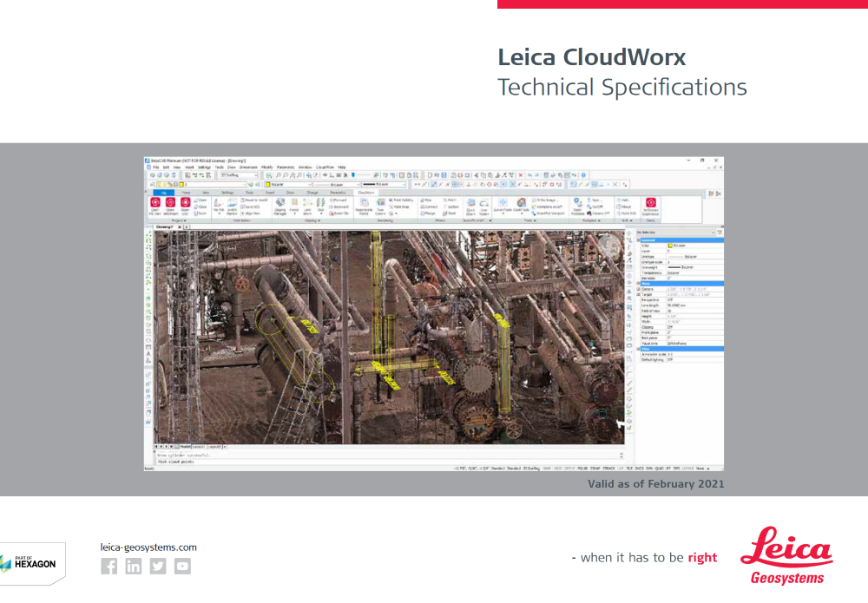Toggle QUAD in the status bar

[x=659, y=468]
